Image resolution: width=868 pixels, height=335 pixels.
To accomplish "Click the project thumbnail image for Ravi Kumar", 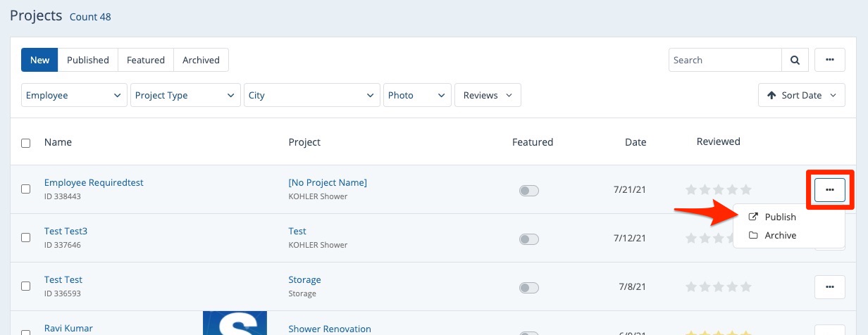I will click(x=235, y=324).
